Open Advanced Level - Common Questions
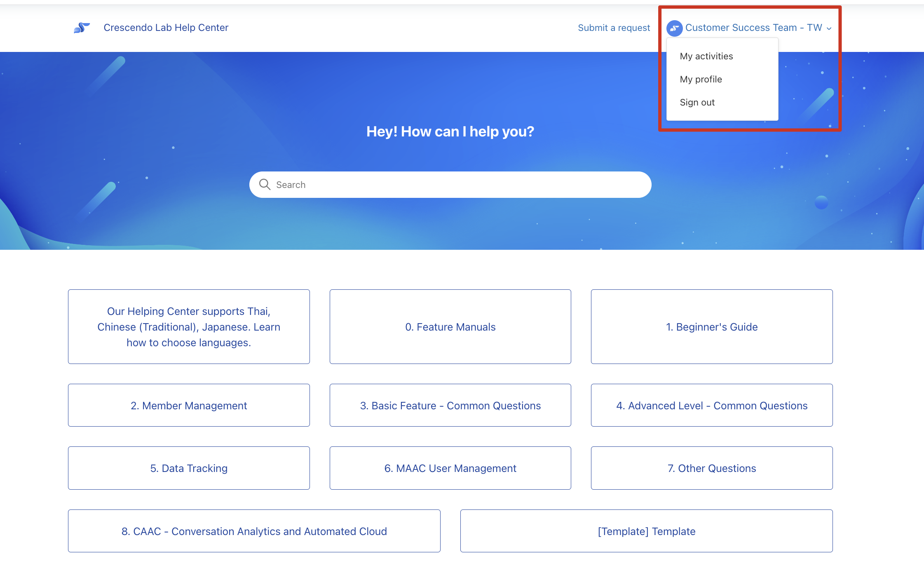This screenshot has width=924, height=568. (711, 405)
